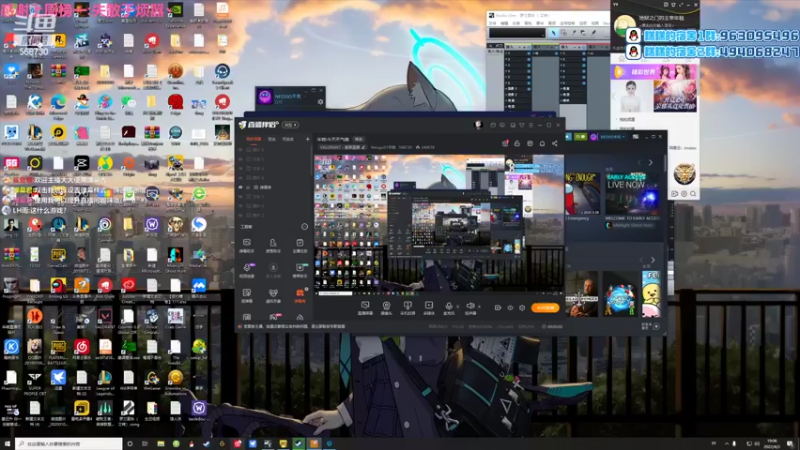This screenshot has width=800, height=450.
Task: Open the hamburger menu in the streaming app title bar
Action: tap(531, 125)
